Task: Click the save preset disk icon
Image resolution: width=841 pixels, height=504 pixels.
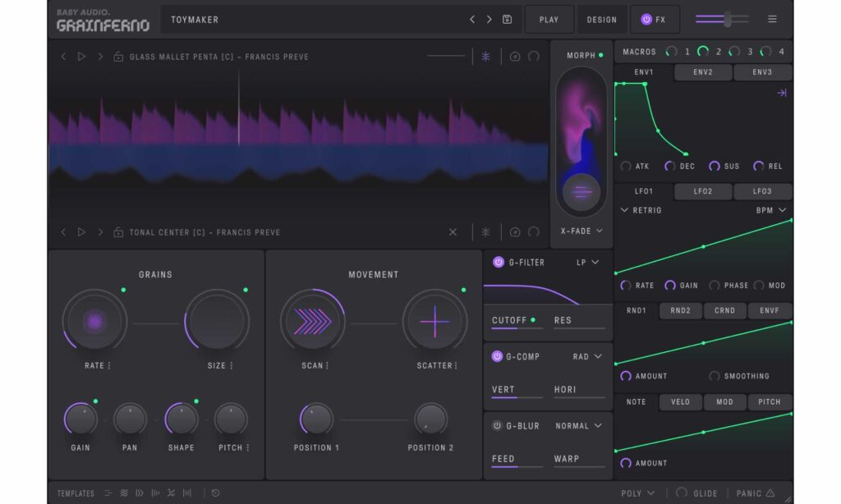Action: [x=505, y=19]
